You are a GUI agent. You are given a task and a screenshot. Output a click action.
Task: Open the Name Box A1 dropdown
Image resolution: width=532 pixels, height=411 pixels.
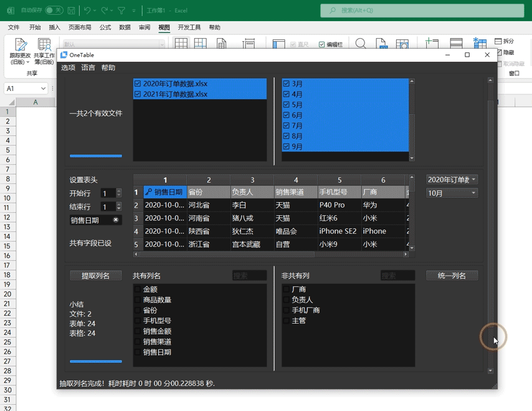43,89
